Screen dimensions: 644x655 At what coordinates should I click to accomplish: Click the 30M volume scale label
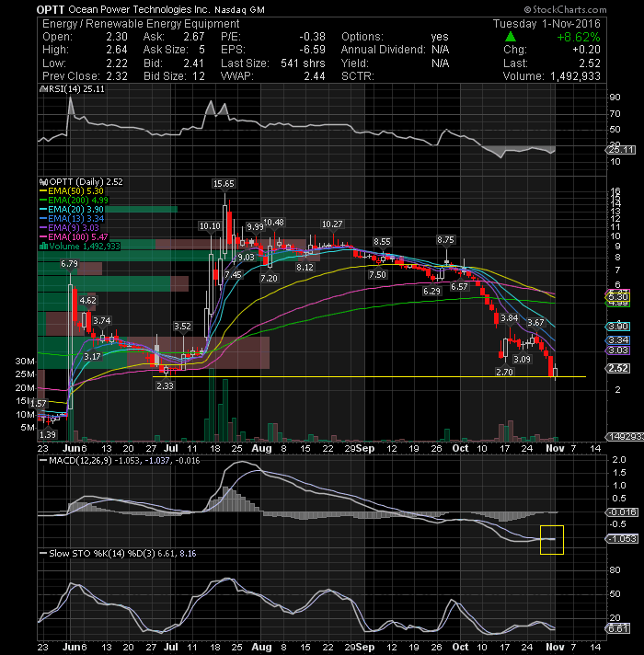(25, 362)
